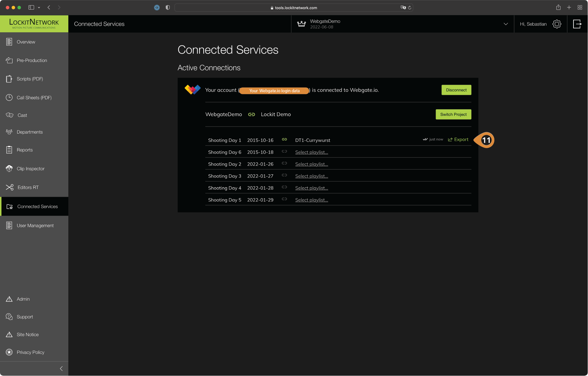Open the Overview sidebar icon

point(9,42)
